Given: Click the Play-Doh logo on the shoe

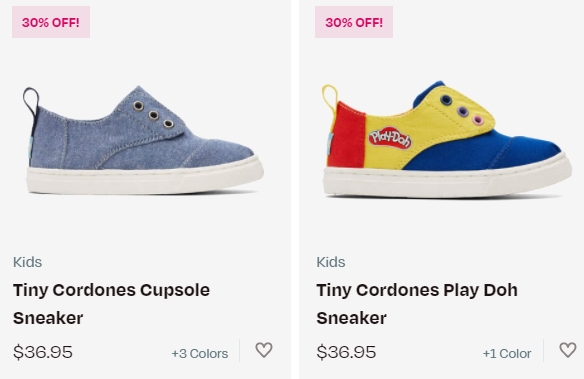Looking at the screenshot, I should click(390, 138).
